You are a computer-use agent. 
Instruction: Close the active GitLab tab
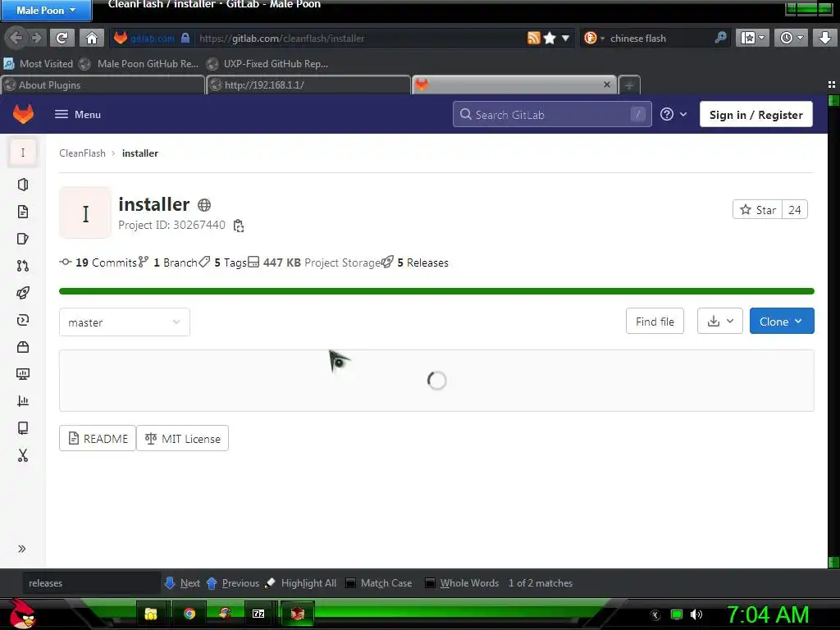[607, 84]
